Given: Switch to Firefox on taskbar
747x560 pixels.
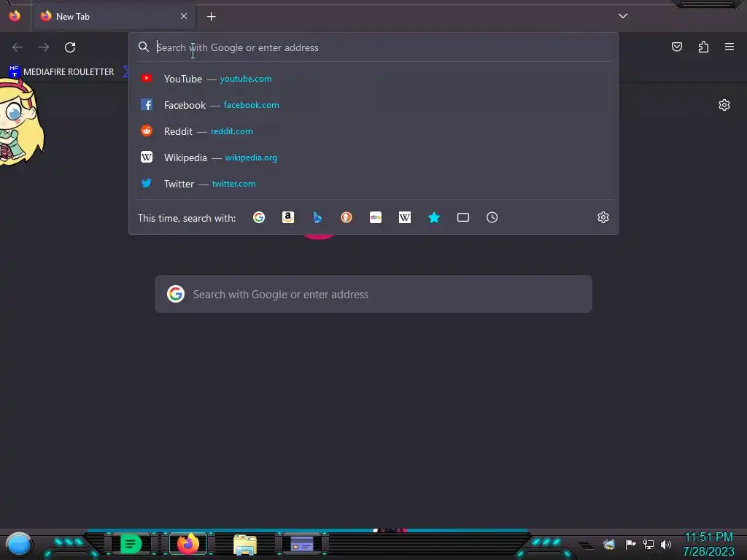Looking at the screenshot, I should (188, 544).
